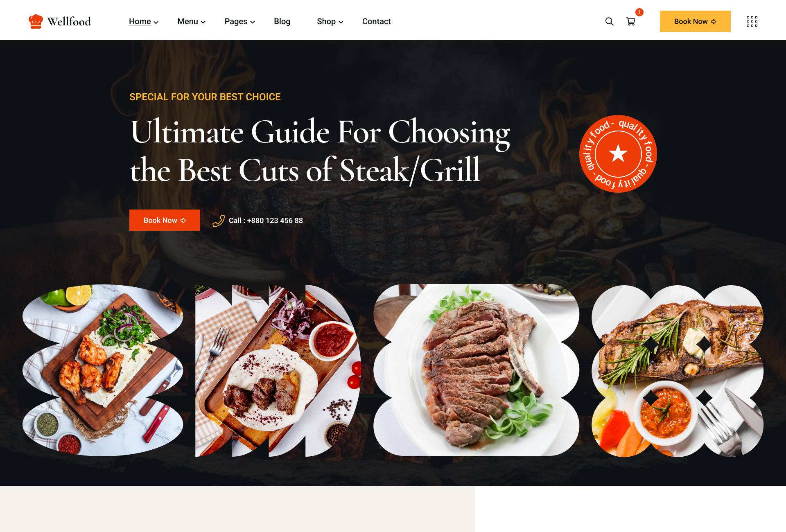Open the Blog menu item
The height and width of the screenshot is (532, 786).
click(282, 22)
